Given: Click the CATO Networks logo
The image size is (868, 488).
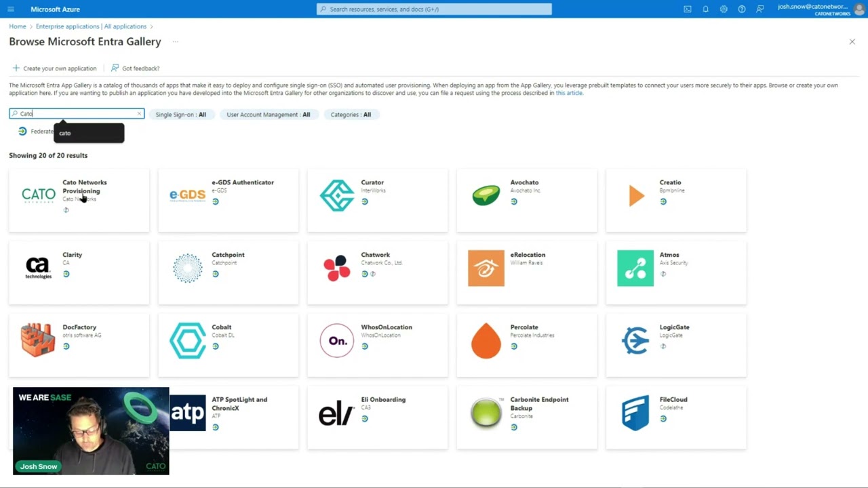Looking at the screenshot, I should (x=39, y=195).
